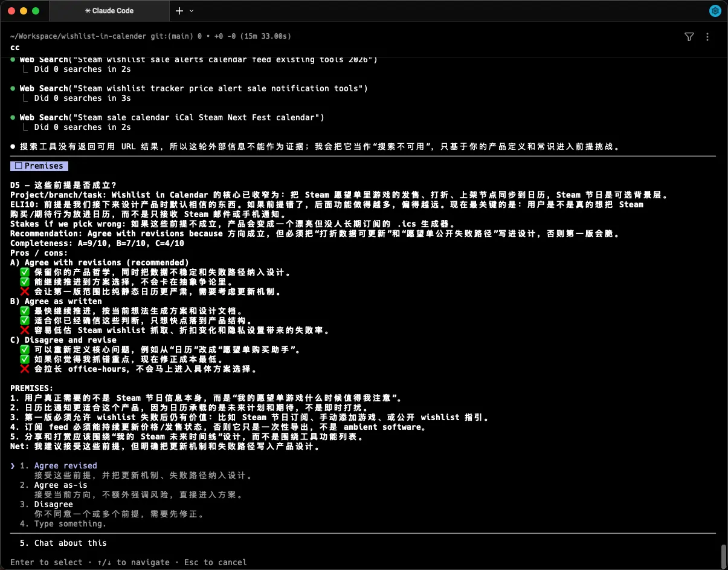Click the sale alerts calendar feed search line
Viewport: 728px width, 570px height.
point(194,59)
